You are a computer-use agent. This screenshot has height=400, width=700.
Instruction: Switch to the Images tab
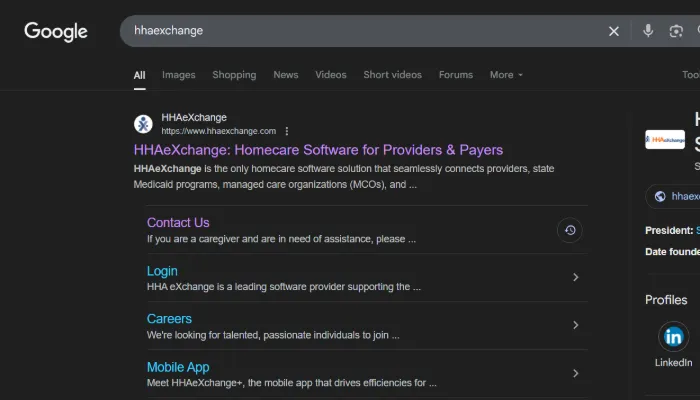pos(179,75)
